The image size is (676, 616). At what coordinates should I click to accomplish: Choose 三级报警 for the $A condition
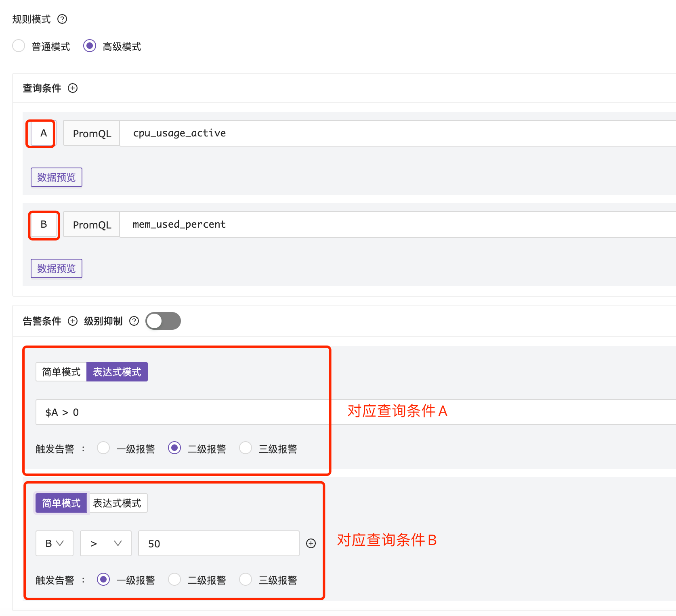(x=246, y=448)
